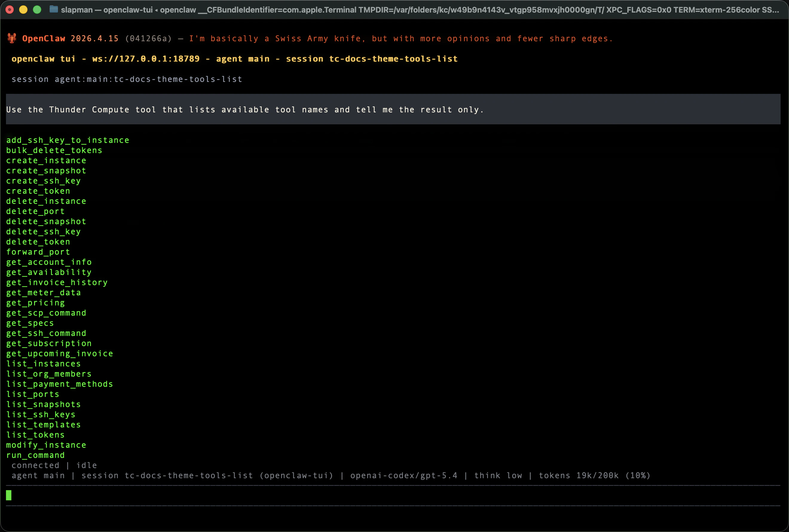Screen dimensions: 789x532
Task: Place the cursor in the TUI input prompt
Action: point(393,495)
